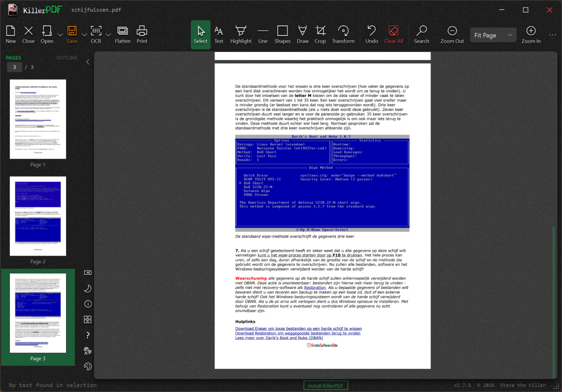562x392 pixels.
Task: Open the four-squares grid view icon
Action: click(88, 319)
